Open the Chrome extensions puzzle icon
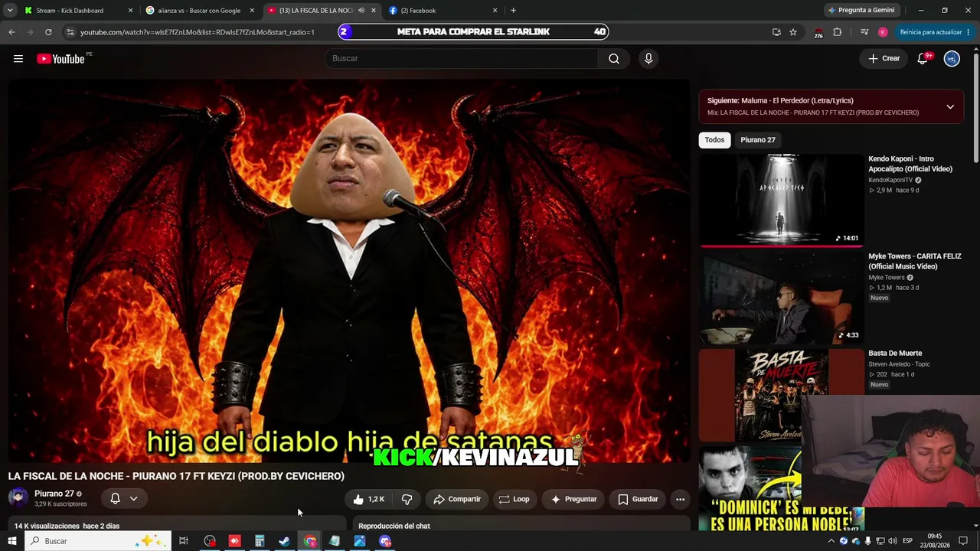980x551 pixels. point(837,32)
